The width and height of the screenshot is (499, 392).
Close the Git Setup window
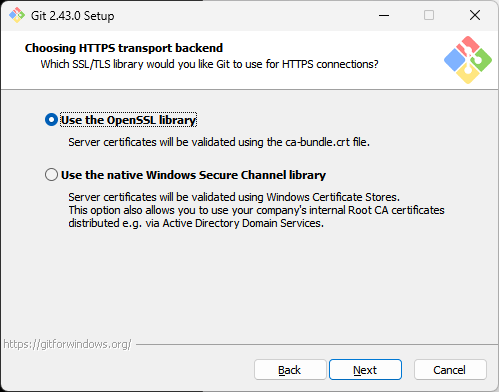tap(475, 15)
